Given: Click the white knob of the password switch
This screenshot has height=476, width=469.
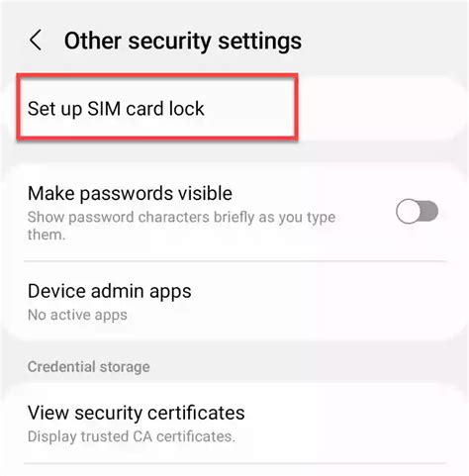Looking at the screenshot, I should [x=408, y=212].
